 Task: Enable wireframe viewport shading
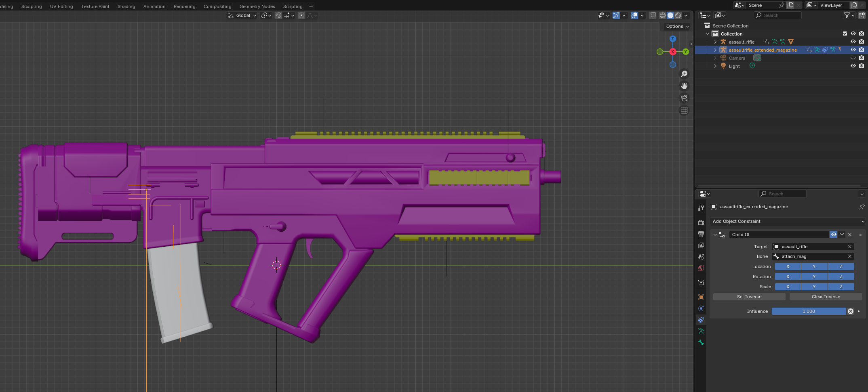click(x=662, y=15)
